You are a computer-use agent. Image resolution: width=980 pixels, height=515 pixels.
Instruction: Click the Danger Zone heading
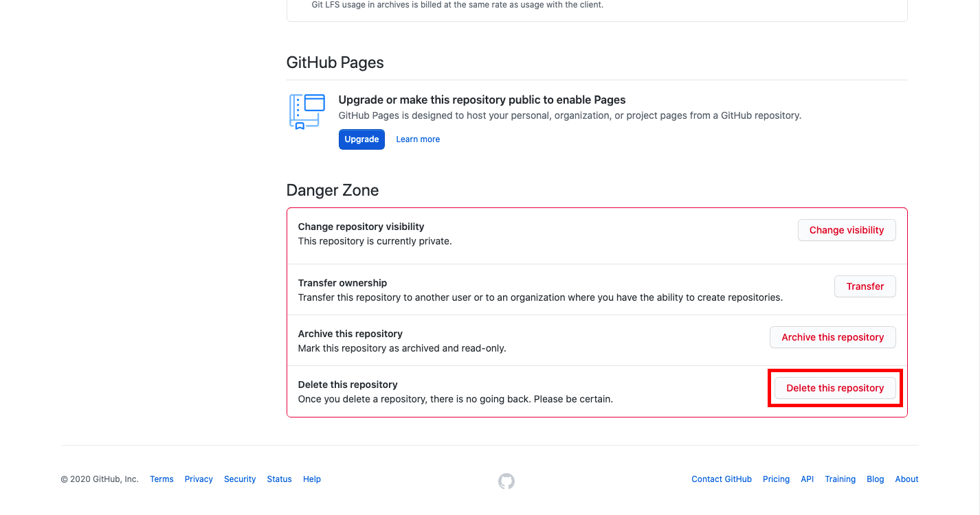[333, 190]
